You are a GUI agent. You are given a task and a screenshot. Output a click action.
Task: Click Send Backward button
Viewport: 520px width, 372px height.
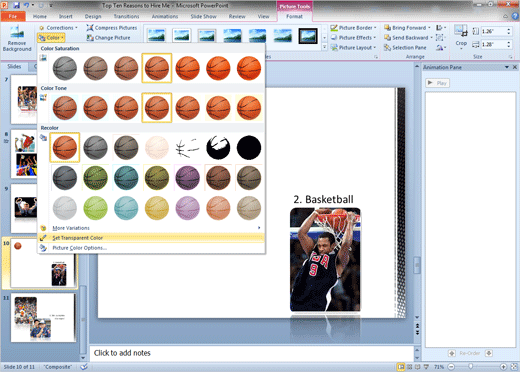click(x=408, y=38)
